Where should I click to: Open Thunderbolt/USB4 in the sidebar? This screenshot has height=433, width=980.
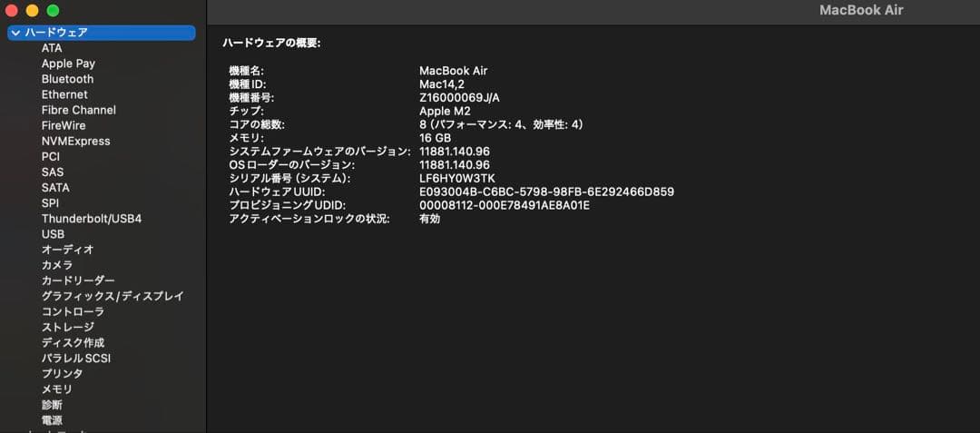92,219
